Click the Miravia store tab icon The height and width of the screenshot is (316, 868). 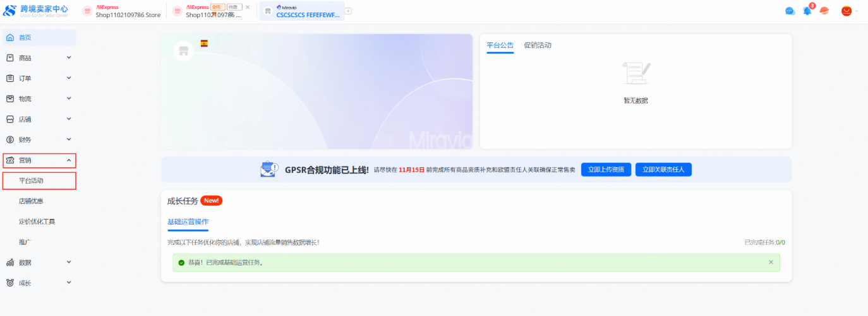[x=268, y=11]
